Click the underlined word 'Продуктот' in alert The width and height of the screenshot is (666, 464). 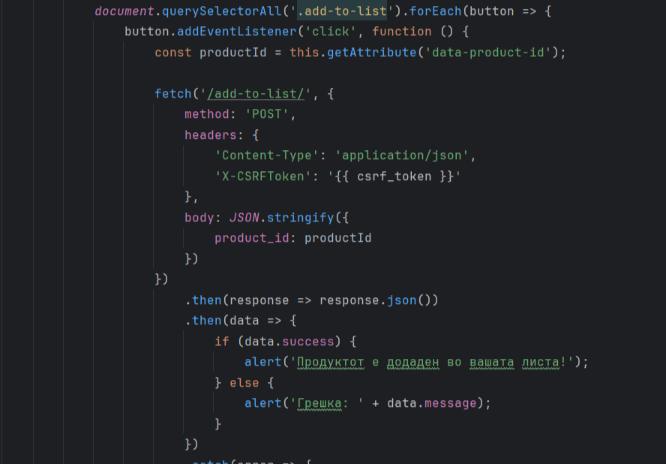(330, 362)
